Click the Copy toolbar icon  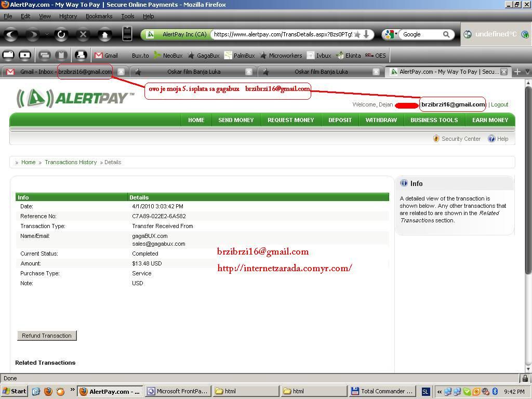(45, 55)
